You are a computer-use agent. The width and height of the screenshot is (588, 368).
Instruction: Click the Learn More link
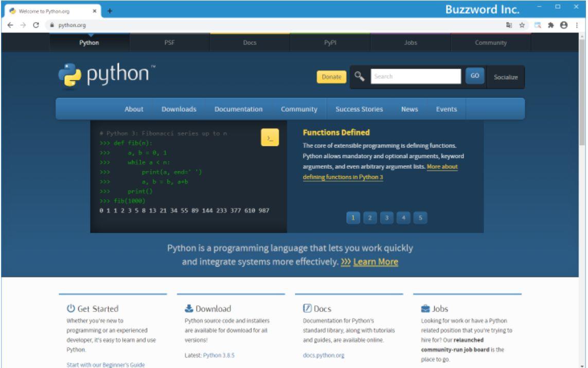coord(376,262)
